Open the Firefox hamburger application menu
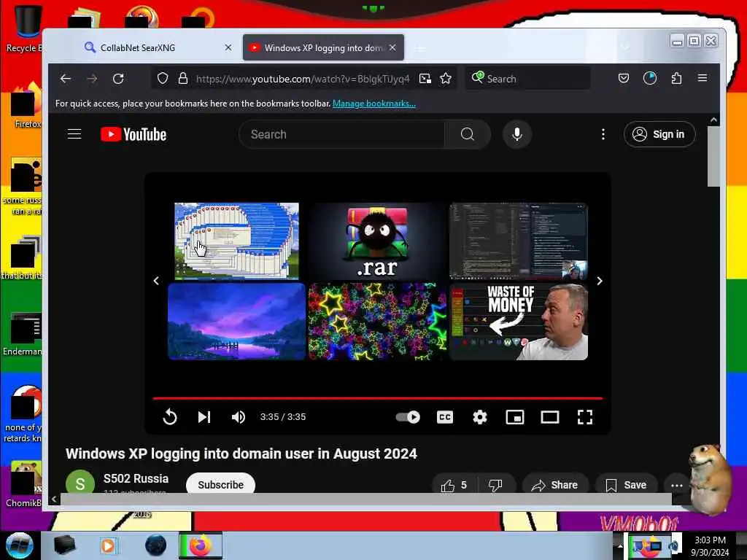Image resolution: width=747 pixels, height=560 pixels. coord(703,78)
